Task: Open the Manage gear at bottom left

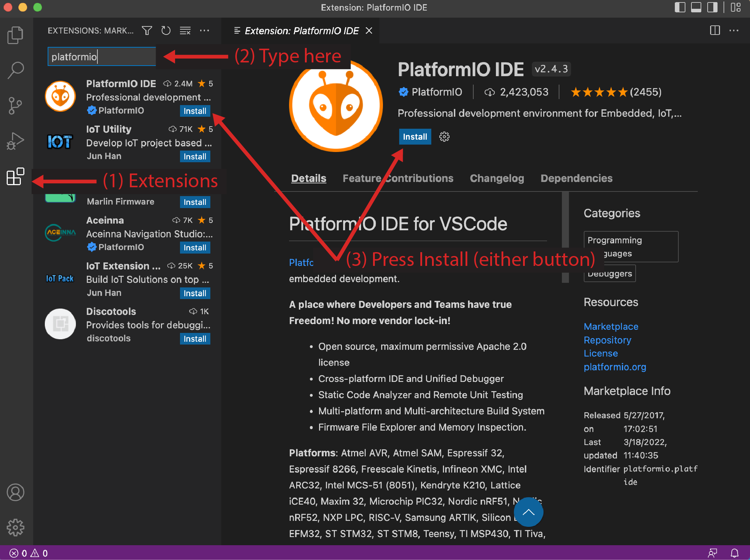Action: [x=15, y=528]
